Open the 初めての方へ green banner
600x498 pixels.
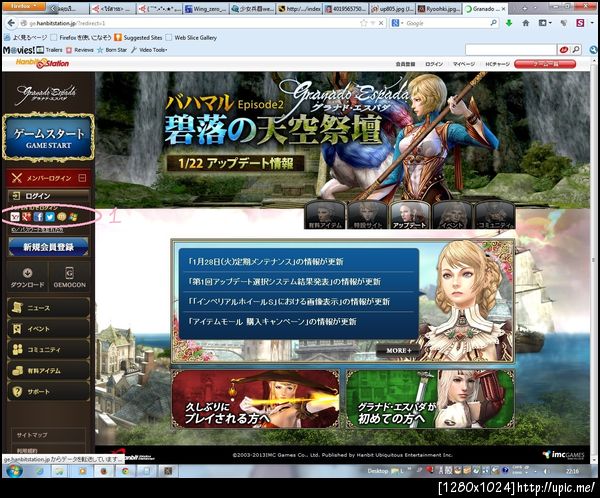click(x=430, y=399)
